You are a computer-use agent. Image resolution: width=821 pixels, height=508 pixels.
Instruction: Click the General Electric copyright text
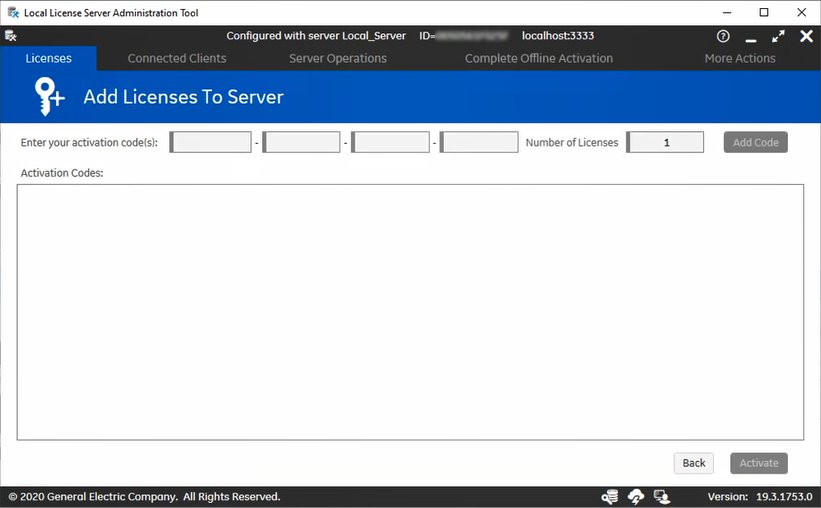[x=144, y=496]
